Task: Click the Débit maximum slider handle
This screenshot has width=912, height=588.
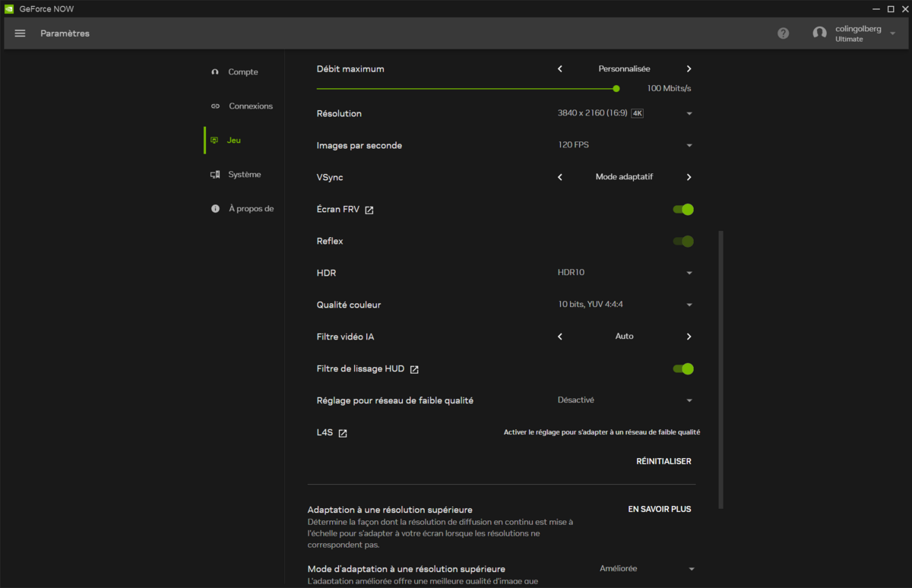Action: click(616, 89)
